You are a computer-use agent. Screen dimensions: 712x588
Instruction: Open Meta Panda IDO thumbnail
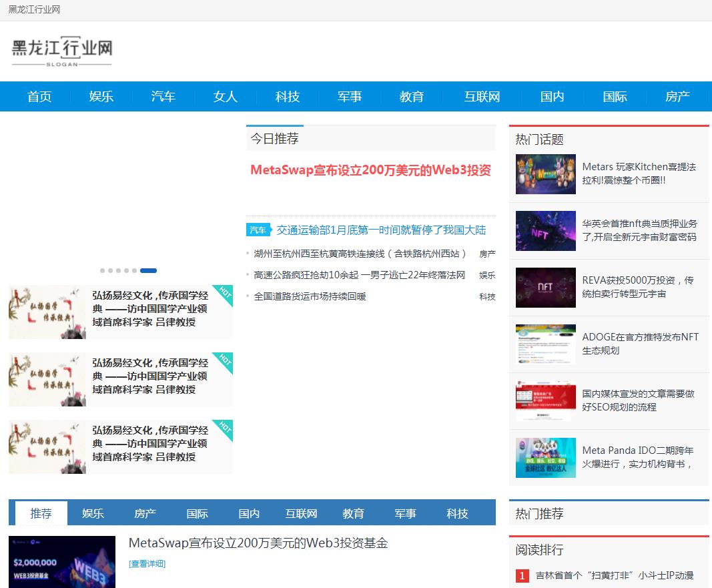pyautogui.click(x=545, y=458)
